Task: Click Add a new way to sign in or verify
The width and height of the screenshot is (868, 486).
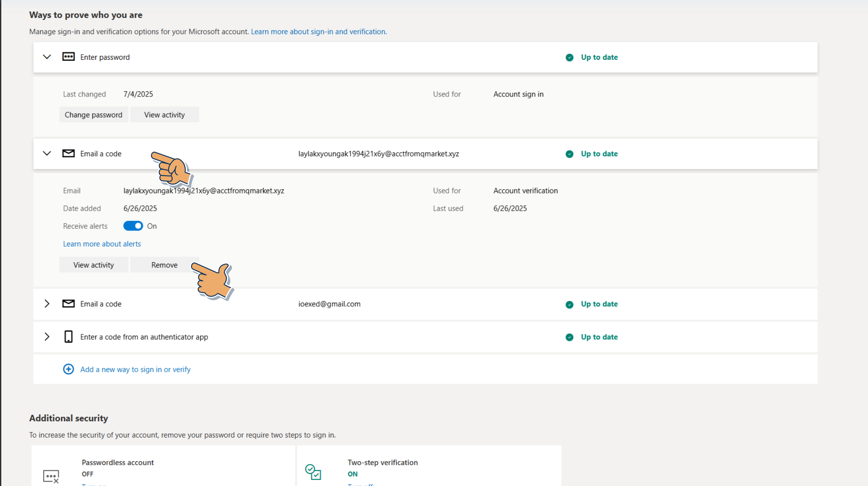Action: 135,369
